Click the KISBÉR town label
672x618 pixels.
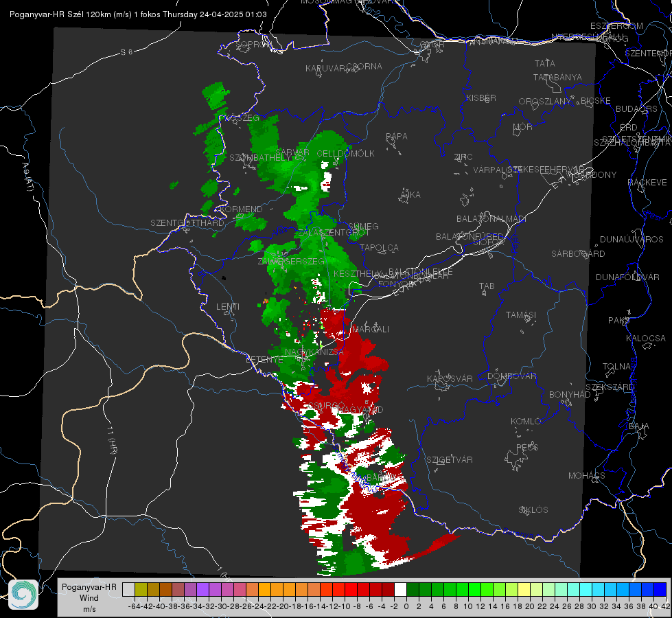481,98
